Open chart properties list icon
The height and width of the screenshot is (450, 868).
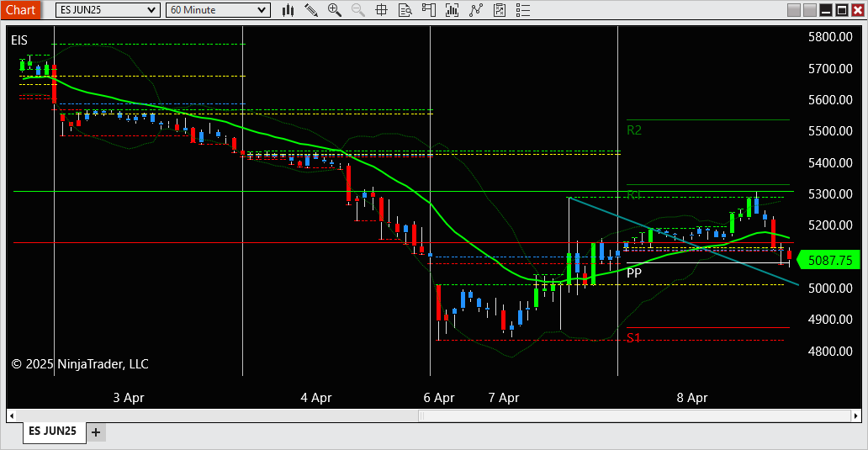(x=522, y=10)
